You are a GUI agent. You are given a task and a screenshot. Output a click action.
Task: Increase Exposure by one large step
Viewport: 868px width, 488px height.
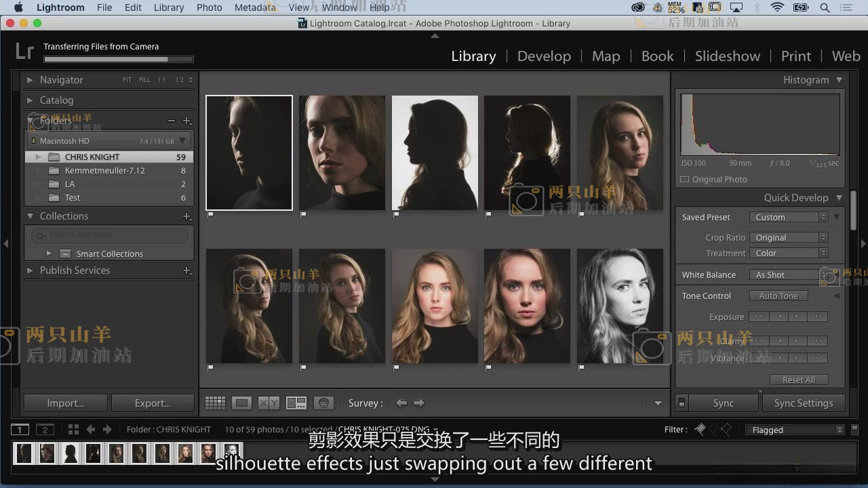point(818,317)
